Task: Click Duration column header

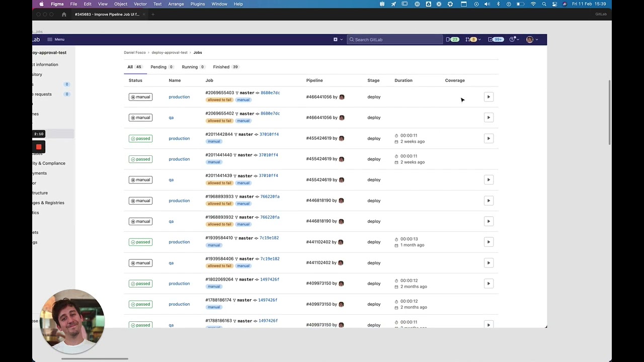Action: [x=404, y=80]
